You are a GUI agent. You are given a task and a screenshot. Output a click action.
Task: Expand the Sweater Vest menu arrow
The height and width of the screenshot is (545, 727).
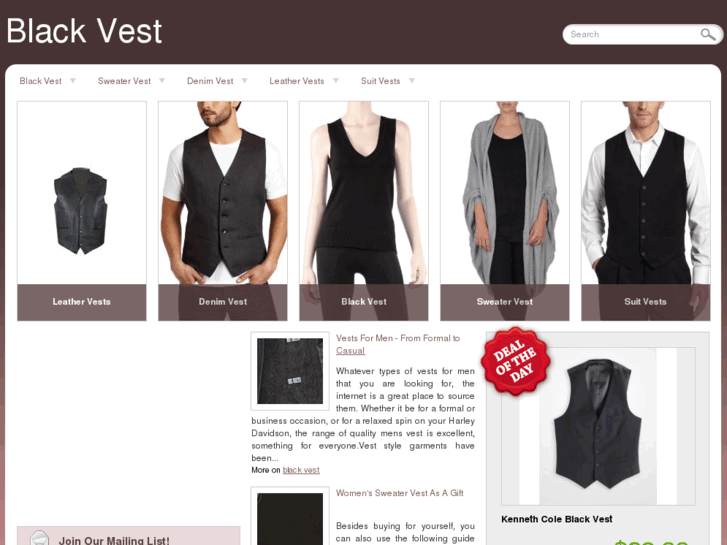(162, 81)
